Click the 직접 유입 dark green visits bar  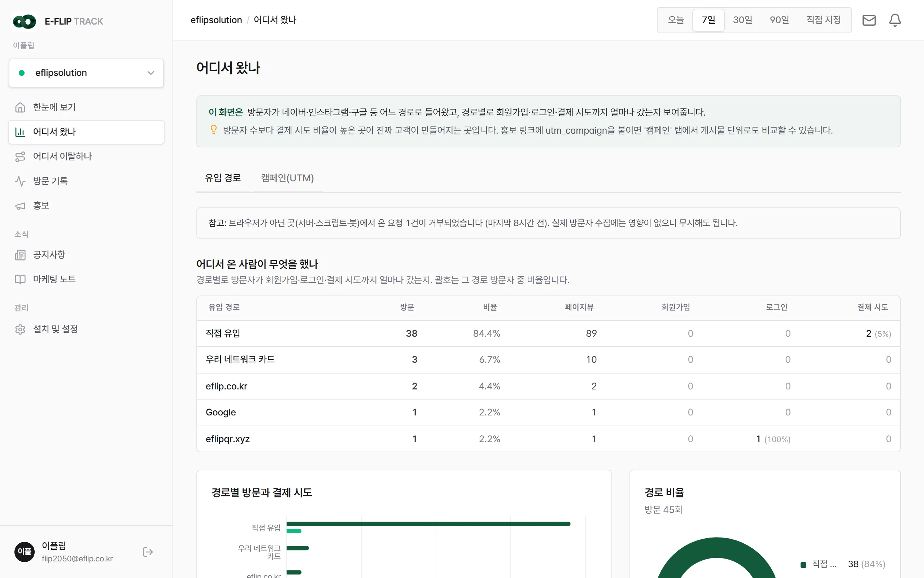click(428, 524)
